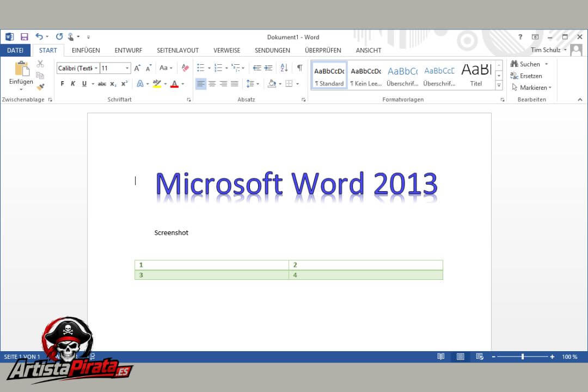The image size is (588, 392).
Task: Justify text alignment
Action: (235, 84)
